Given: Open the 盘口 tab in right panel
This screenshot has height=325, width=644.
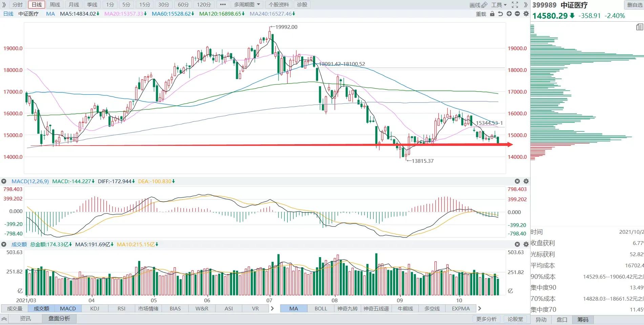Looking at the screenshot, I should (x=562, y=320).
